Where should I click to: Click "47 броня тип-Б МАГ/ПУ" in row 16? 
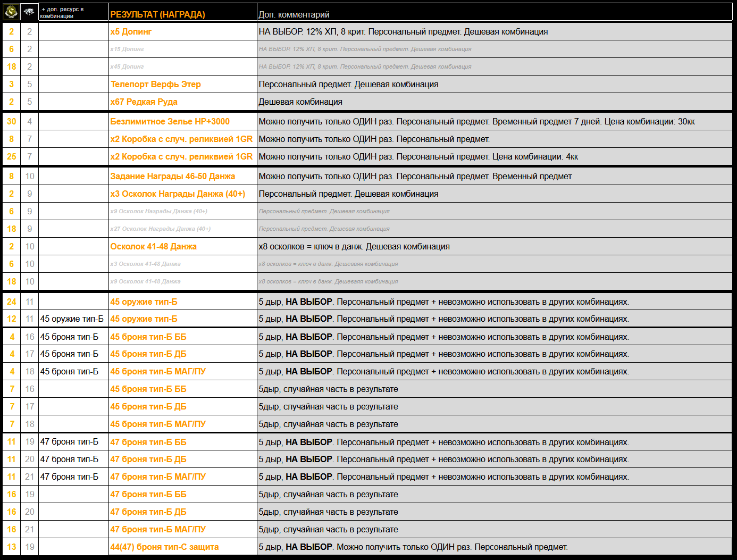(158, 529)
